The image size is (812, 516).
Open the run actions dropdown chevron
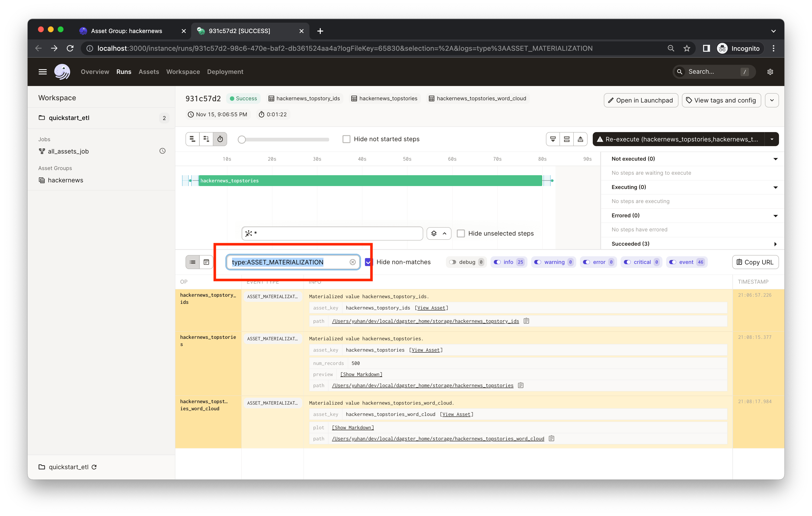772,100
